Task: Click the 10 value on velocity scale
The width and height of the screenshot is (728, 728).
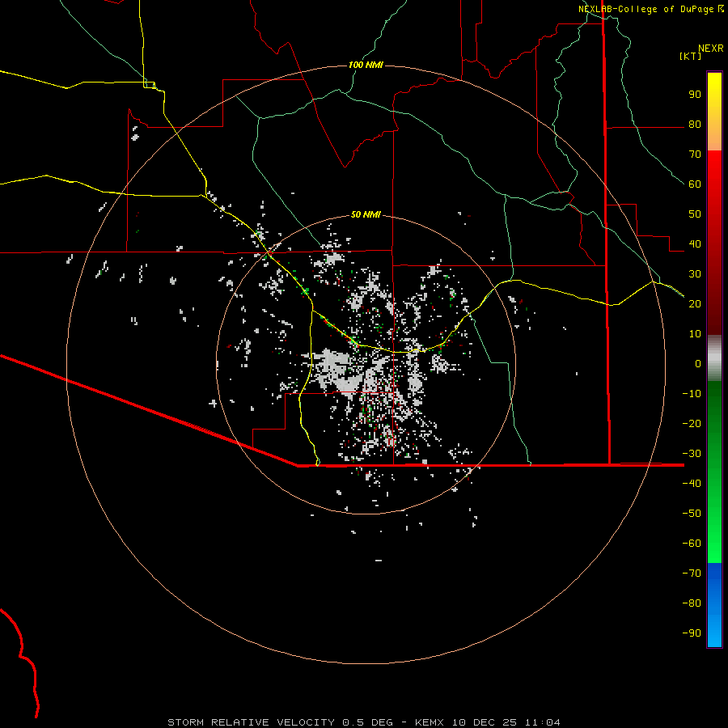Action: (x=695, y=334)
